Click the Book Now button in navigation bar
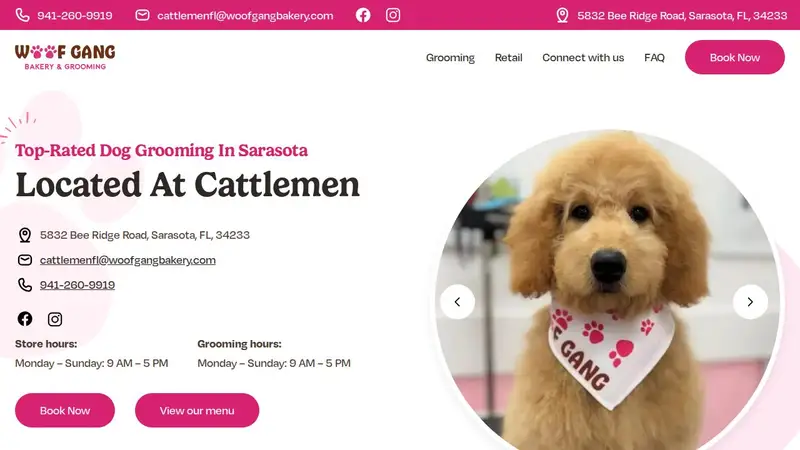800x450 pixels. (x=735, y=57)
